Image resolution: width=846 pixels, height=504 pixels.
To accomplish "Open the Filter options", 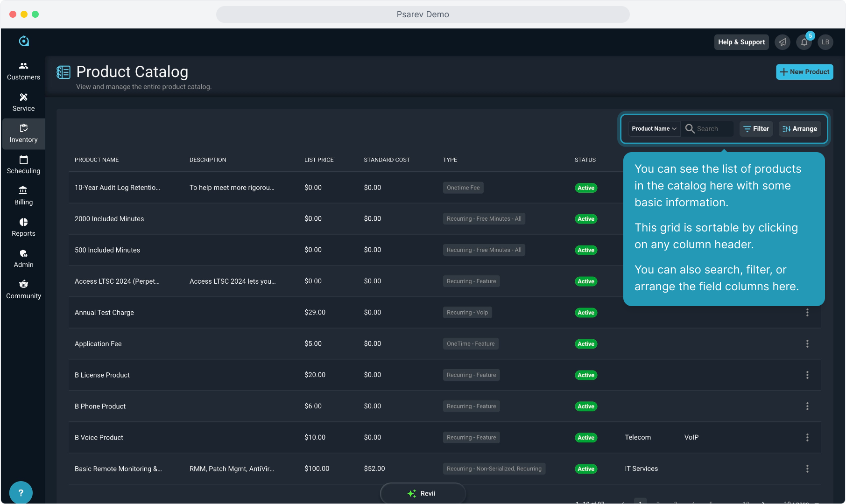I will [756, 129].
